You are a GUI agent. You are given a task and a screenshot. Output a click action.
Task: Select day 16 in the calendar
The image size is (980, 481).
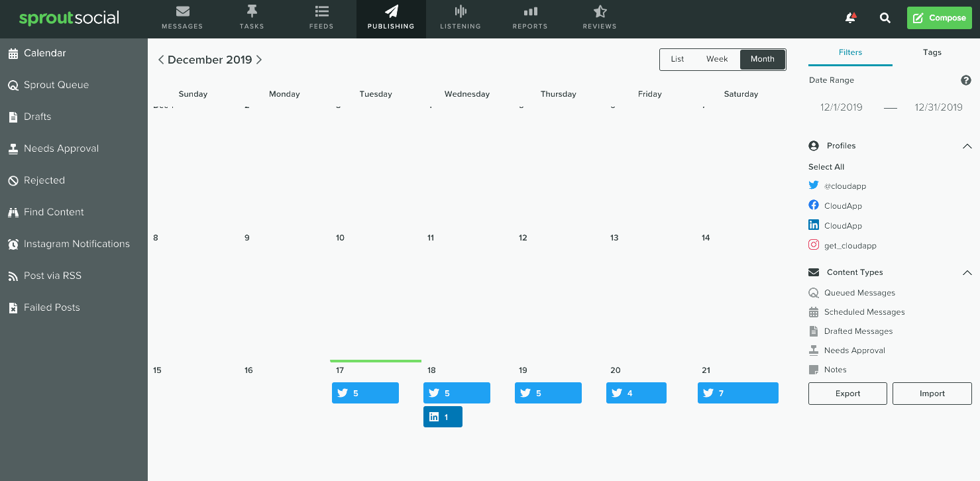[x=248, y=370]
